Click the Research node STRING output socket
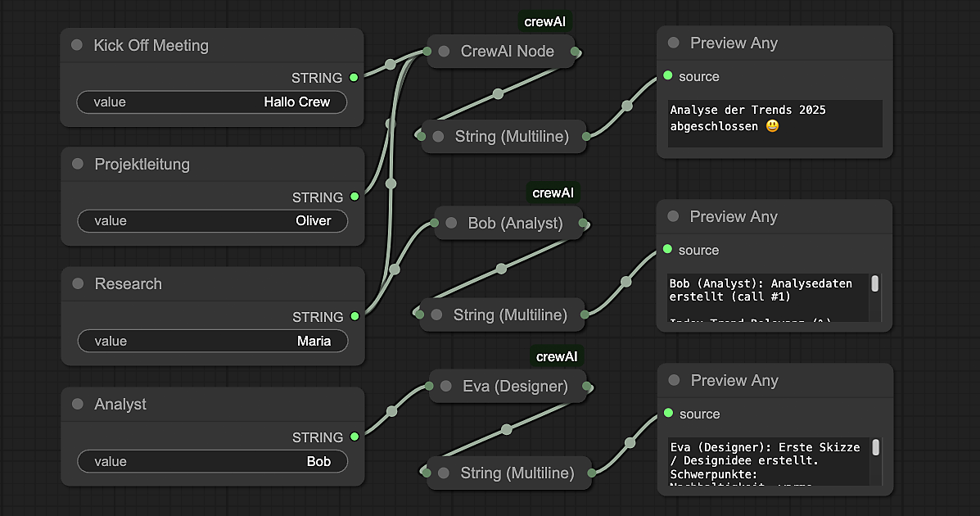The height and width of the screenshot is (516, 980). 354,316
